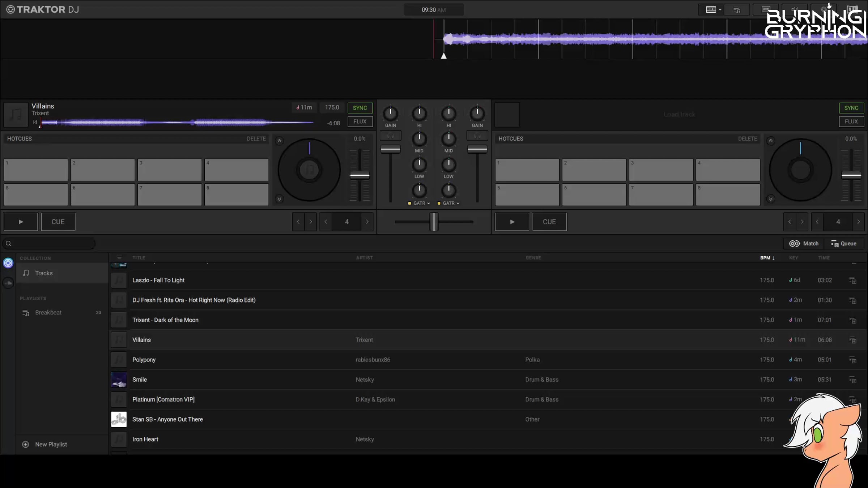The width and height of the screenshot is (868, 488).
Task: Click the left deck tempo fader handle
Action: [x=360, y=176]
